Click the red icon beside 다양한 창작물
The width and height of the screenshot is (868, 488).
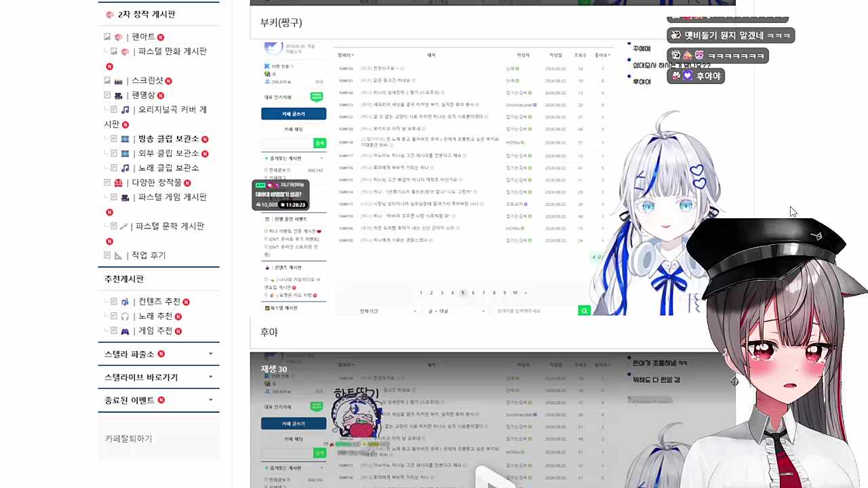[118, 183]
